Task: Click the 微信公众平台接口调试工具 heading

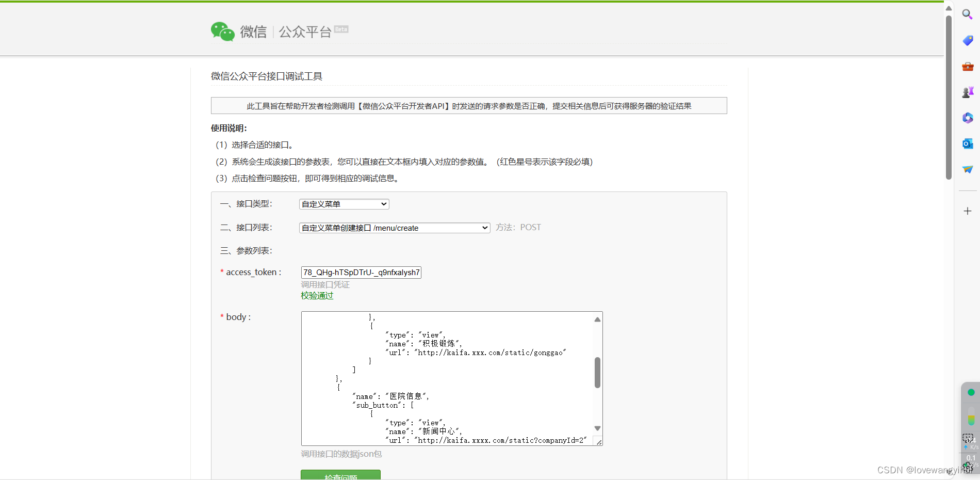Action: pos(267,76)
